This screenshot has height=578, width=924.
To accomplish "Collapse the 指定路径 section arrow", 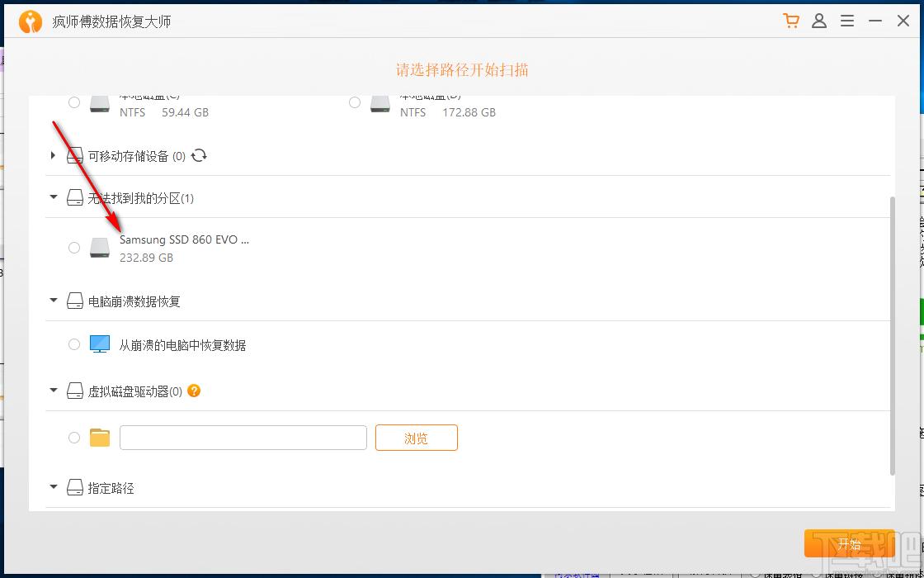I will coord(54,487).
